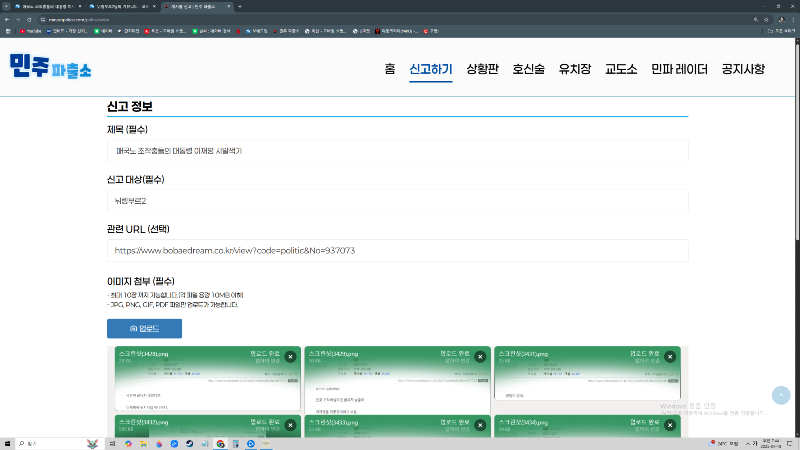
Task: Click the 업로드 upload button
Action: pos(144,328)
